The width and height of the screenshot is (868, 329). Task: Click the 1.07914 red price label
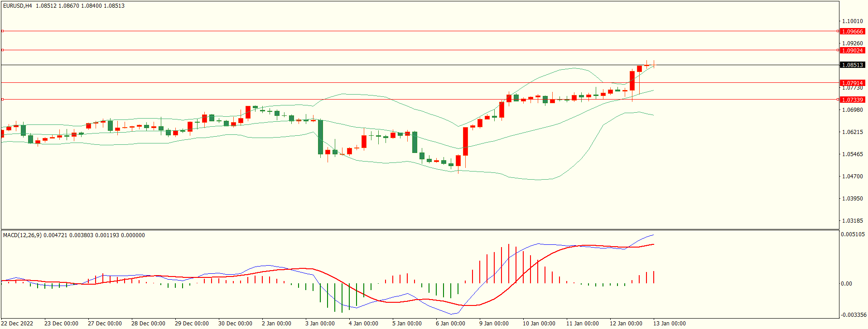tap(852, 83)
